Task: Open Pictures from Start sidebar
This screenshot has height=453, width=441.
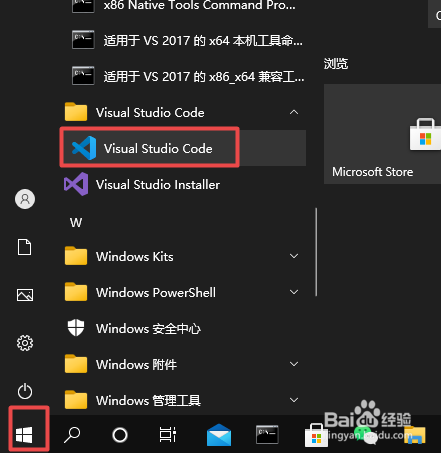Action: point(25,295)
